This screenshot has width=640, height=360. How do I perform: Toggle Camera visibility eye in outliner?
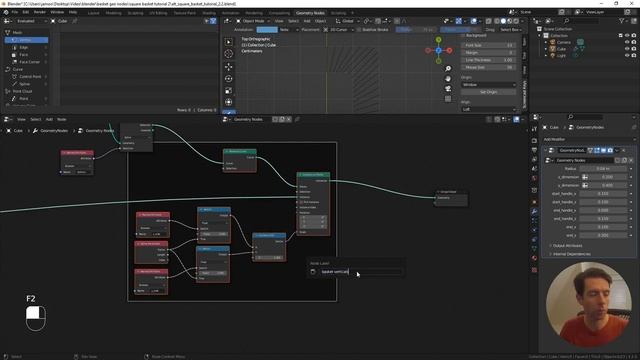(627, 42)
